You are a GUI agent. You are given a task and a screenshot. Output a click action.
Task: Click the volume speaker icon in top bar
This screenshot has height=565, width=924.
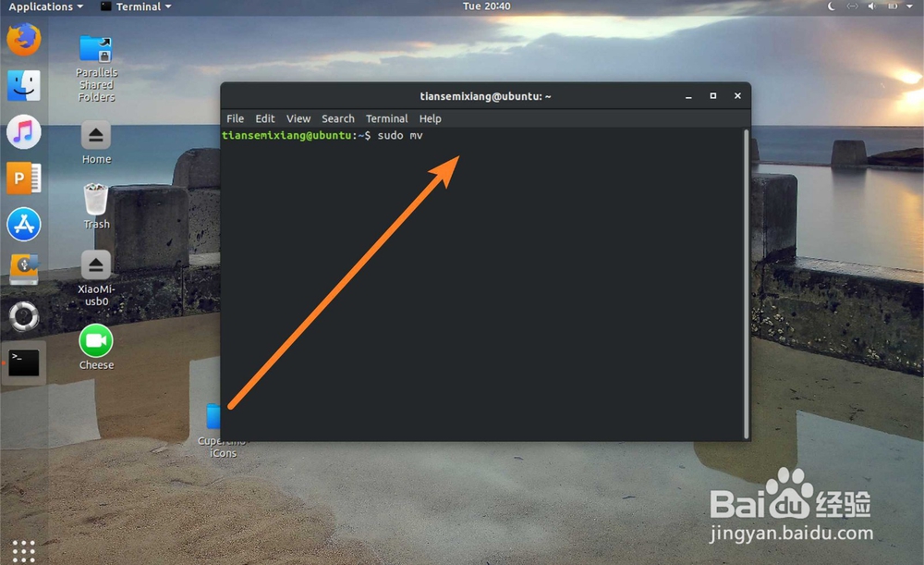(x=872, y=6)
